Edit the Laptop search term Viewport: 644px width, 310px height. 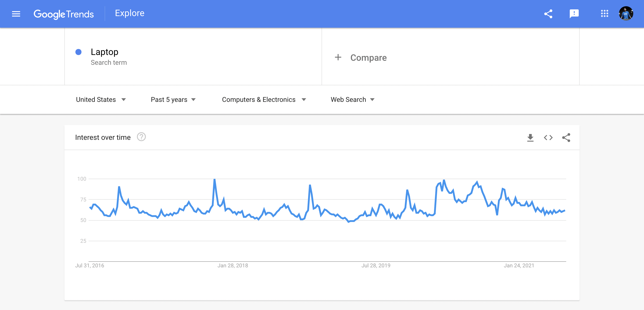[x=104, y=52]
